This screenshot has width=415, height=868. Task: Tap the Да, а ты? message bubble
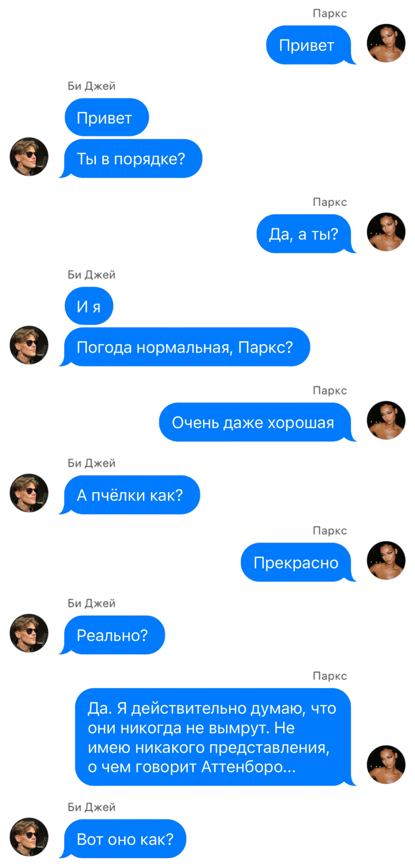click(306, 234)
